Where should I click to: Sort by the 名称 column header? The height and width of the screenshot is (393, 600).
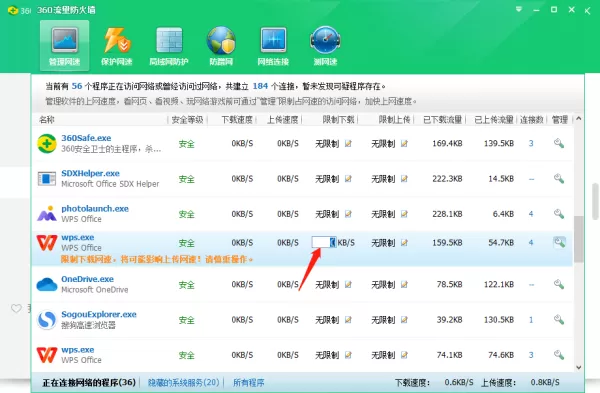[x=47, y=120]
